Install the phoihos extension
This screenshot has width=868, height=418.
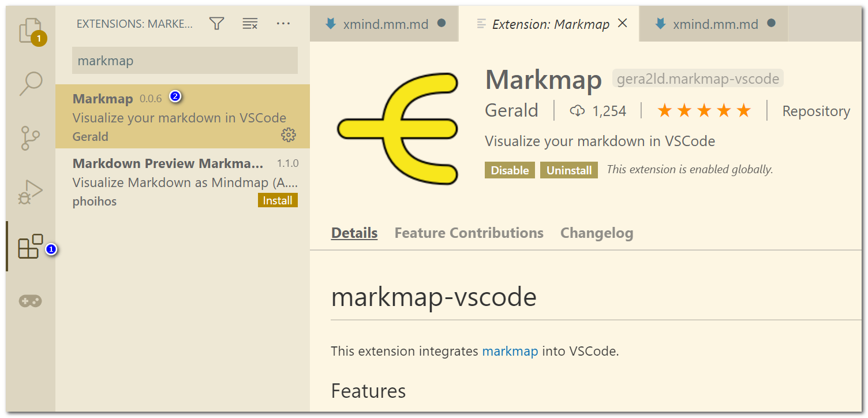tap(278, 200)
